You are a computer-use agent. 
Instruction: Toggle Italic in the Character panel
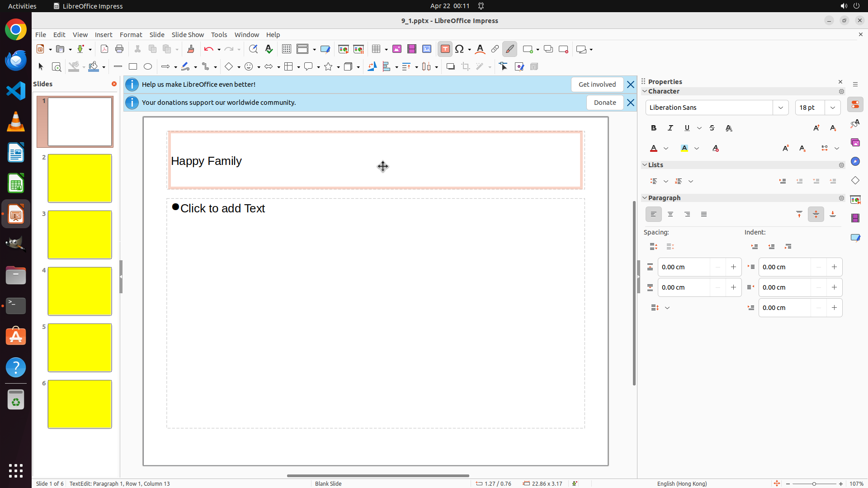click(x=670, y=128)
